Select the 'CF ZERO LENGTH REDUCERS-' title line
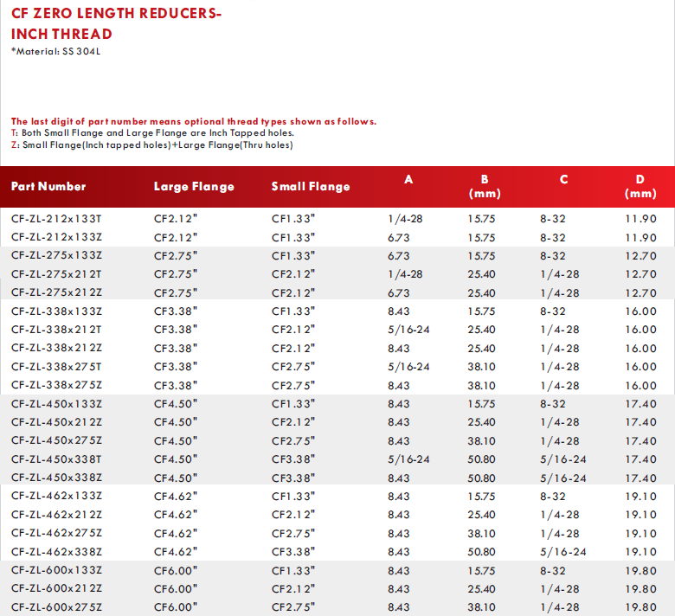Viewport: 675px width, 616px height. point(116,13)
